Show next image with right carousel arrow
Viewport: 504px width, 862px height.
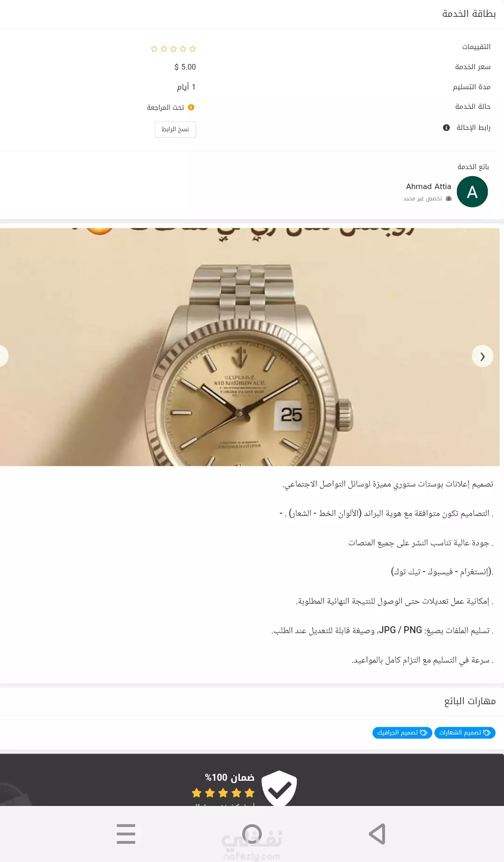pos(483,356)
